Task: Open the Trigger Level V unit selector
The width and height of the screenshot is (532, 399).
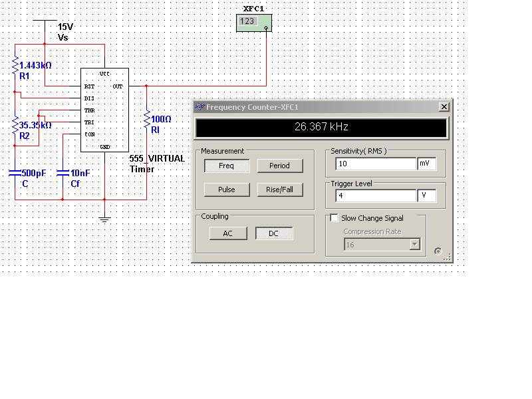Action: (426, 196)
